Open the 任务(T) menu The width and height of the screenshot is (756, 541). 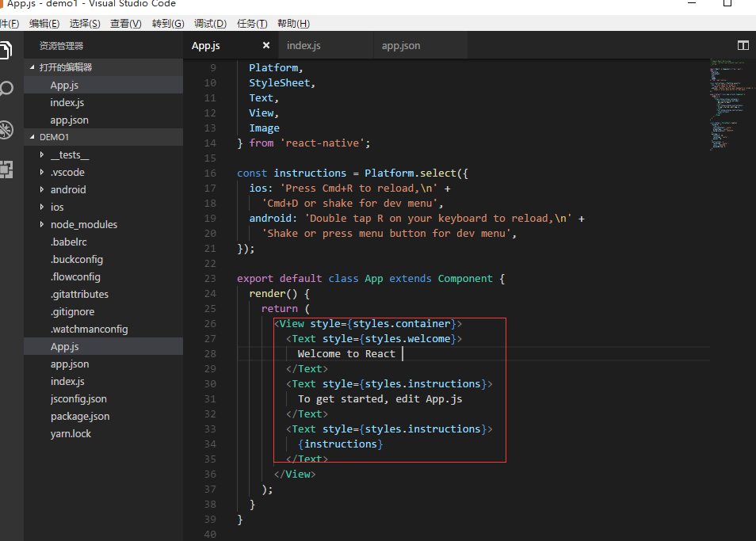click(x=252, y=24)
